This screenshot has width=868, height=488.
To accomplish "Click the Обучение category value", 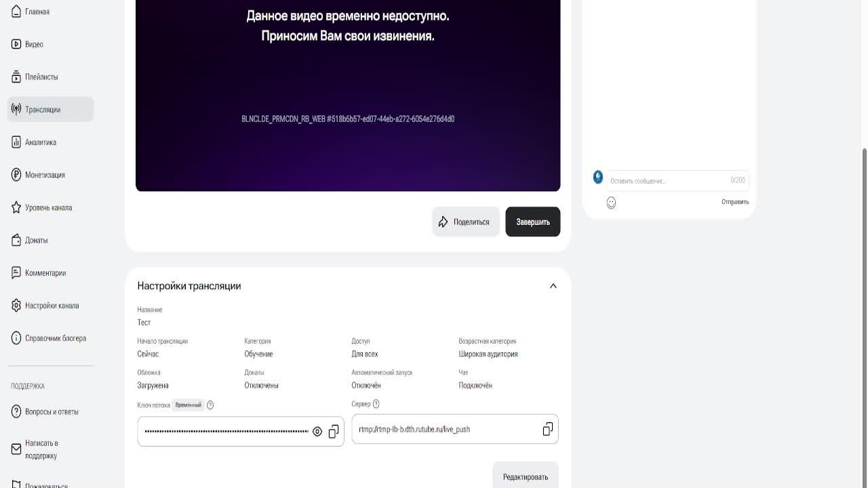I will [x=258, y=354].
